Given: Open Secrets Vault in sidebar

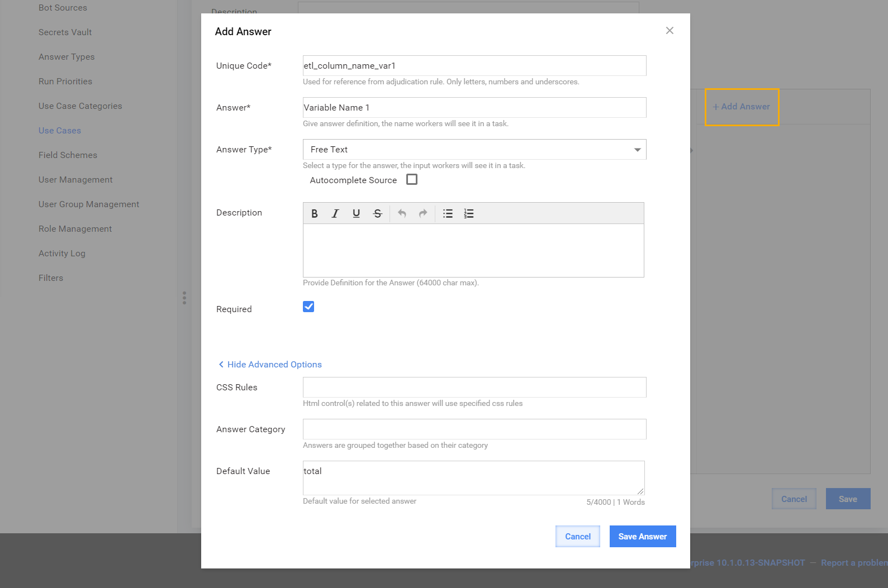Looking at the screenshot, I should (65, 32).
